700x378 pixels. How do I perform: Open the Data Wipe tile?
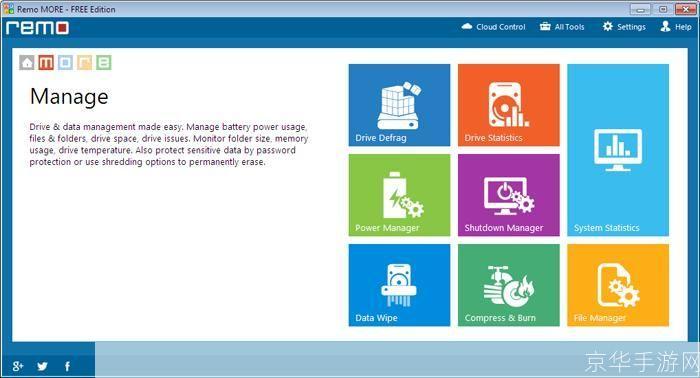tap(399, 285)
